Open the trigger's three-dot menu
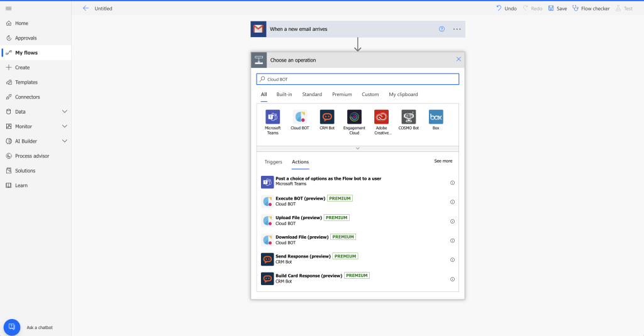644x336 pixels. pos(457,29)
